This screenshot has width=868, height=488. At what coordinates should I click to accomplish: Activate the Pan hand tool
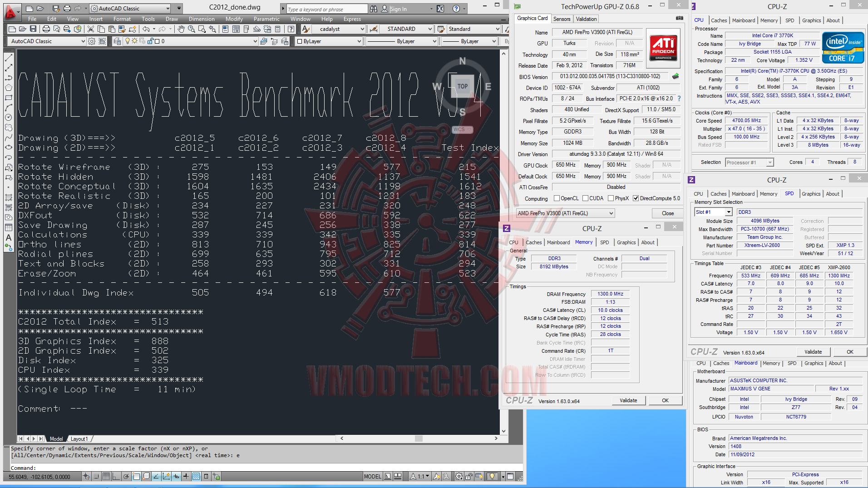point(181,29)
